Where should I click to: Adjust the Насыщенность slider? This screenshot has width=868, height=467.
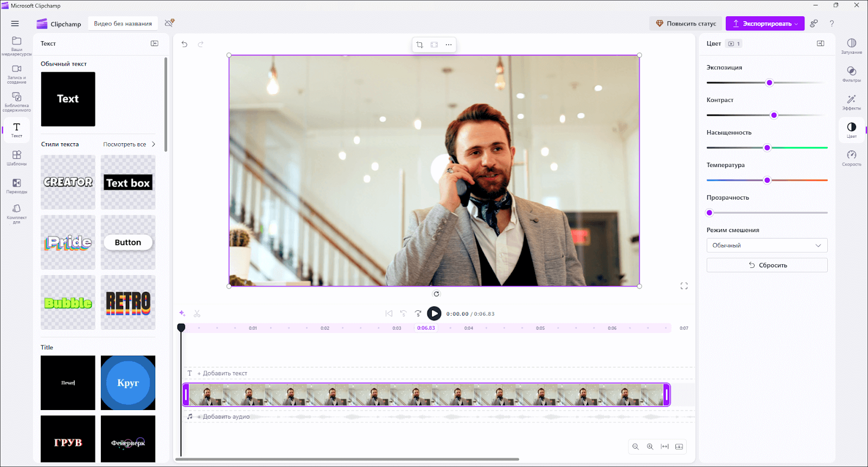(x=767, y=148)
